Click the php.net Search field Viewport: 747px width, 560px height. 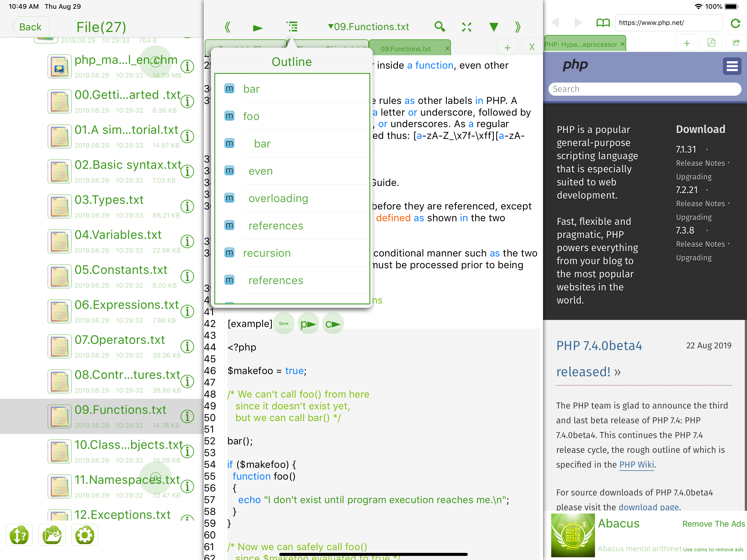pos(644,89)
